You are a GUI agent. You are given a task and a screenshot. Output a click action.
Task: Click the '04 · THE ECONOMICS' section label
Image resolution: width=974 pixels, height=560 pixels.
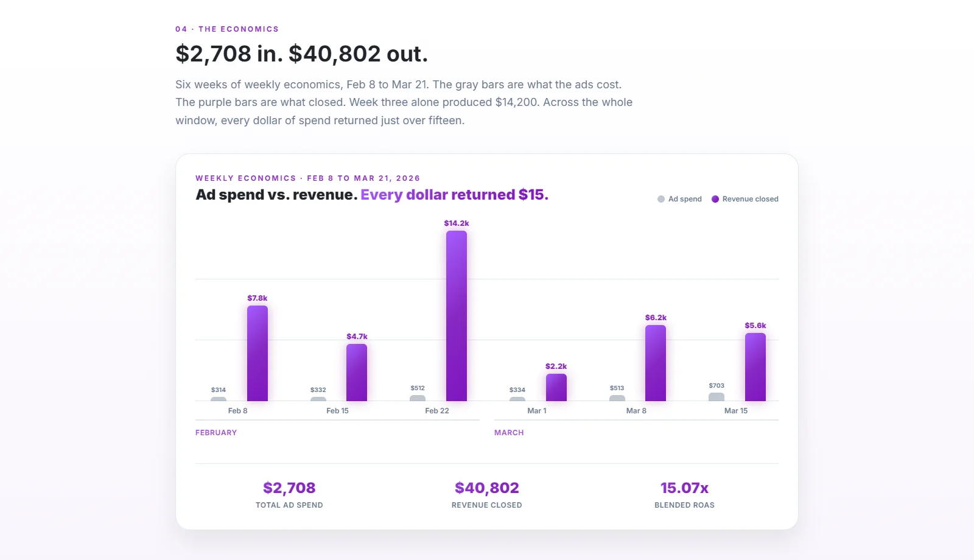(227, 29)
